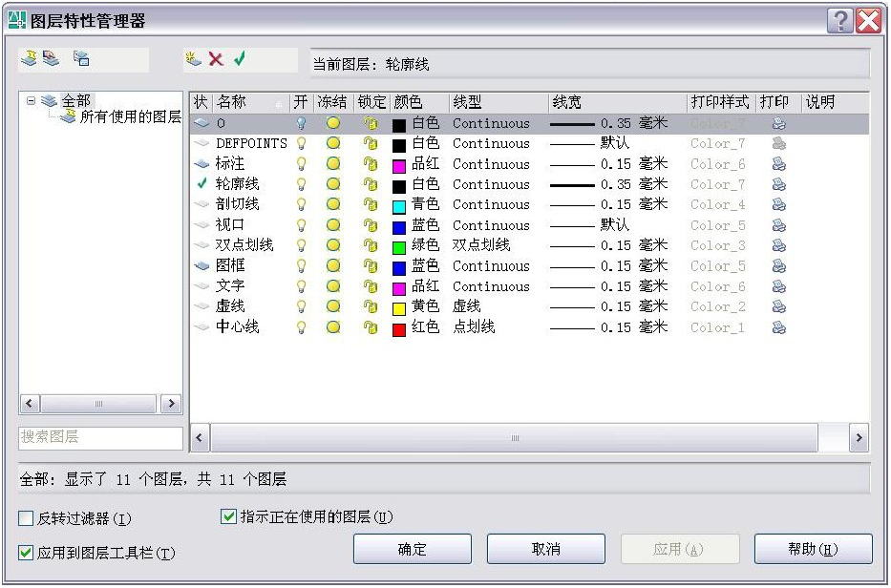Select the 文字 layer name
The width and height of the screenshot is (891, 588).
(230, 286)
